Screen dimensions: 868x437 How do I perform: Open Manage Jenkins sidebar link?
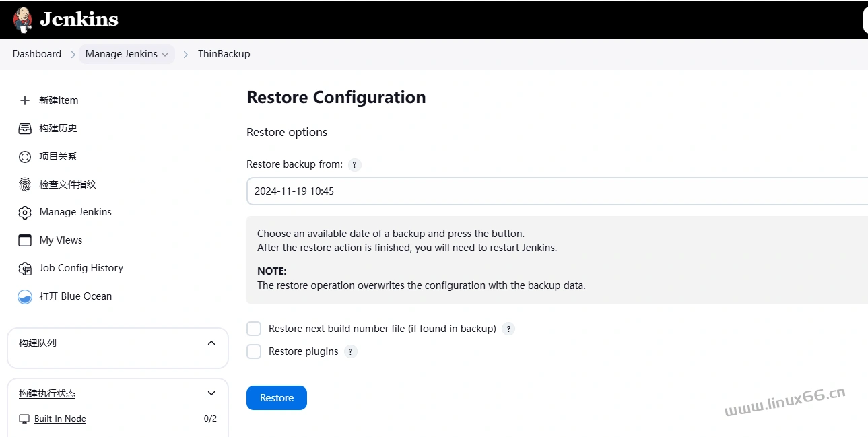point(75,212)
